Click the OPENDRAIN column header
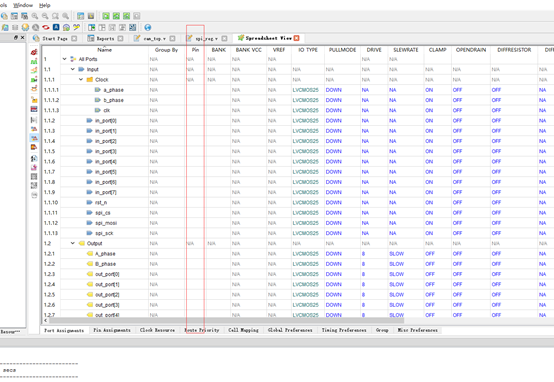Viewport: 554px width, 382px height. pos(471,50)
